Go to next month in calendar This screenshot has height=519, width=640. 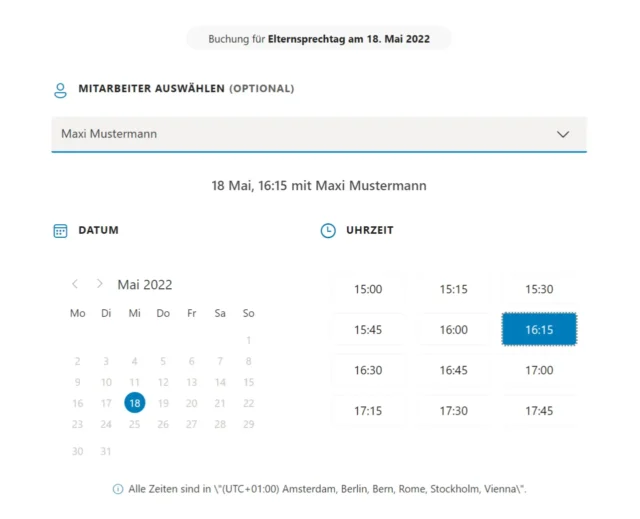[99, 284]
